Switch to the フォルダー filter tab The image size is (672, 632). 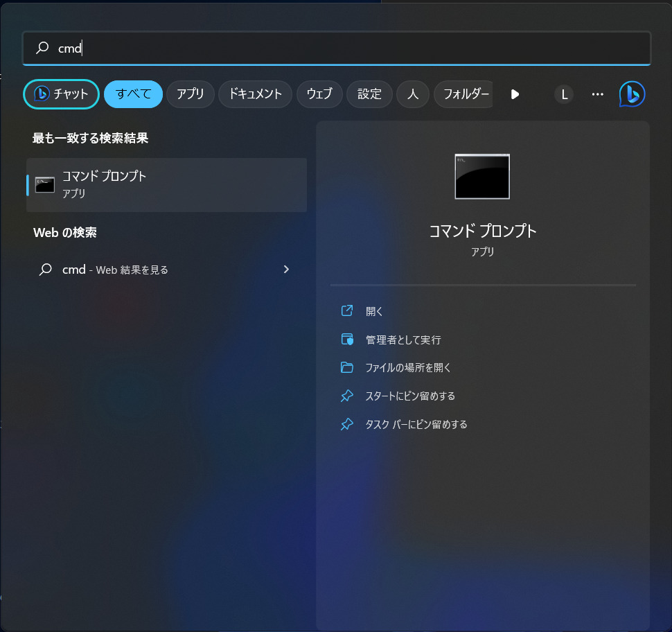(x=464, y=94)
